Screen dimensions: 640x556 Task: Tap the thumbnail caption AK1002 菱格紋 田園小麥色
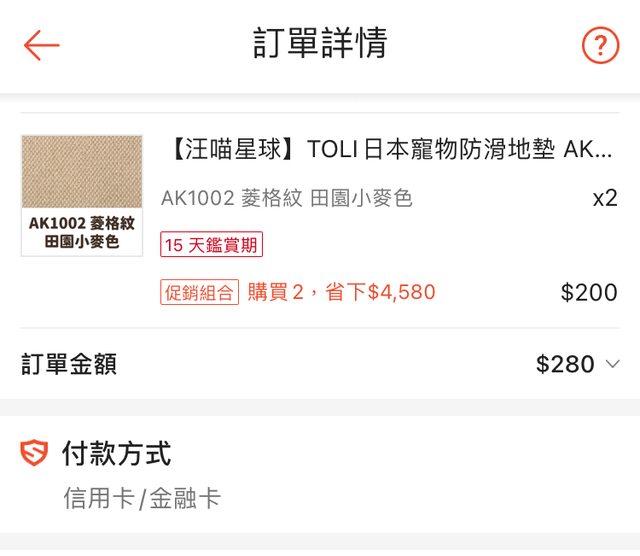point(82,232)
